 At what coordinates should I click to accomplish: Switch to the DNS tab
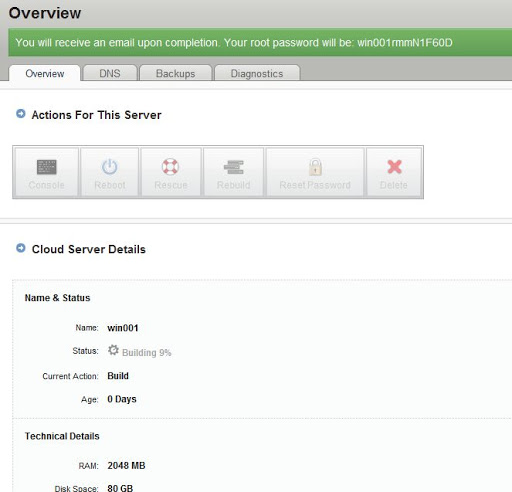(x=110, y=73)
